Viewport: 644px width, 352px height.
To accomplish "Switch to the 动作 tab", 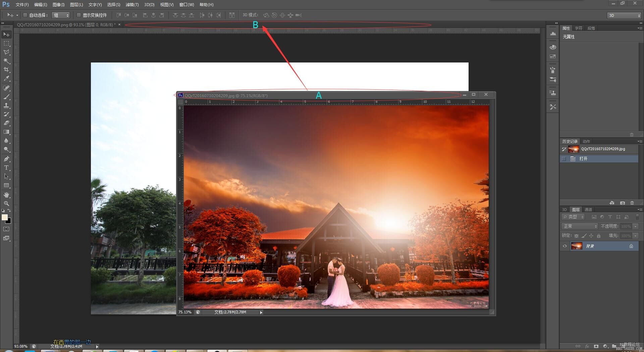I will point(586,141).
